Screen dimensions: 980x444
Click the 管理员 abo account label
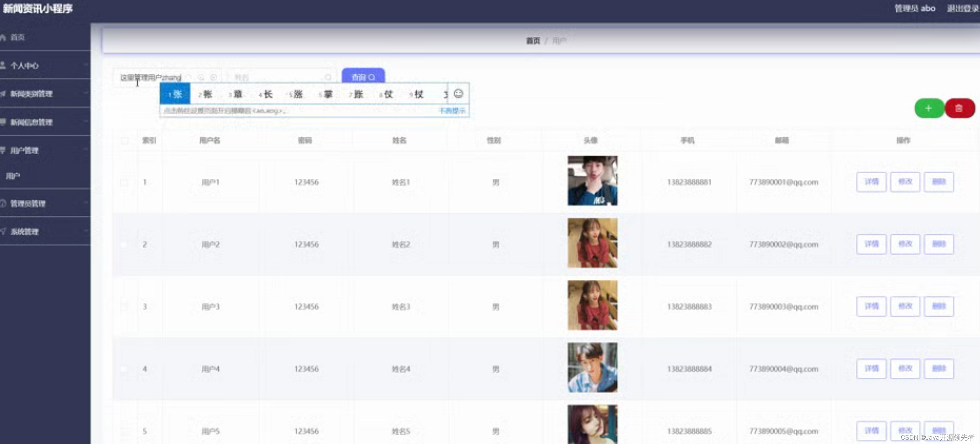tap(915, 8)
